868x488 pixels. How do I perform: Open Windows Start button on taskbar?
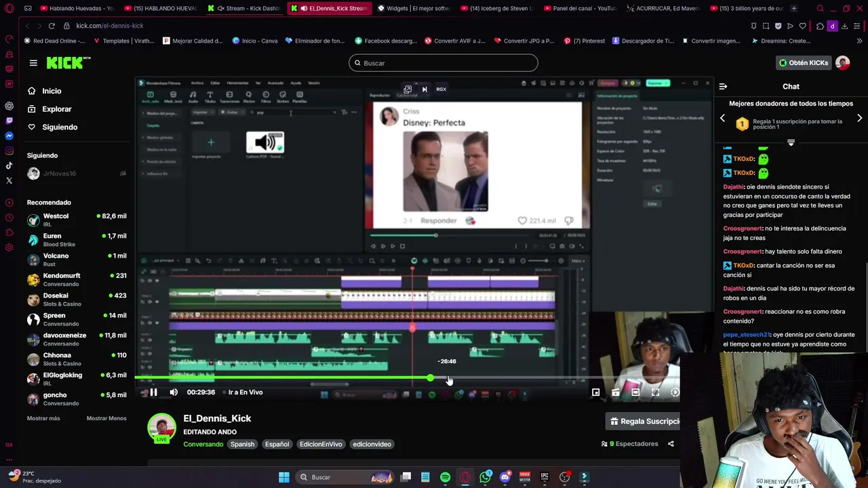[284, 477]
